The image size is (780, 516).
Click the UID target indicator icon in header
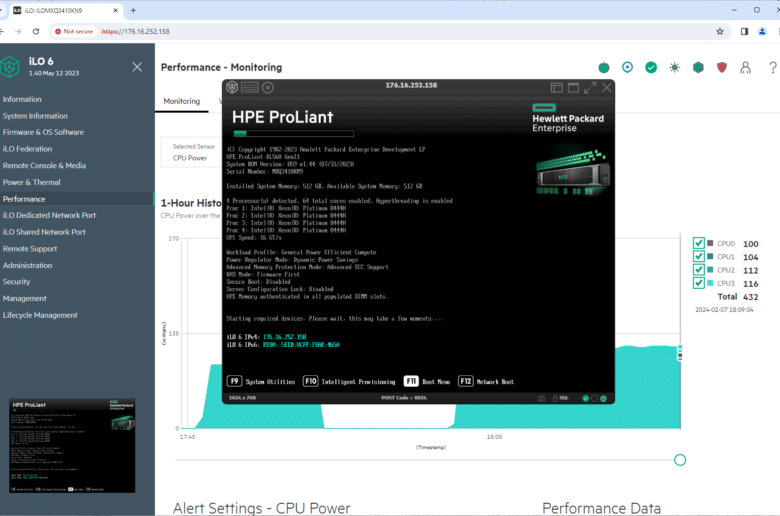click(627, 67)
